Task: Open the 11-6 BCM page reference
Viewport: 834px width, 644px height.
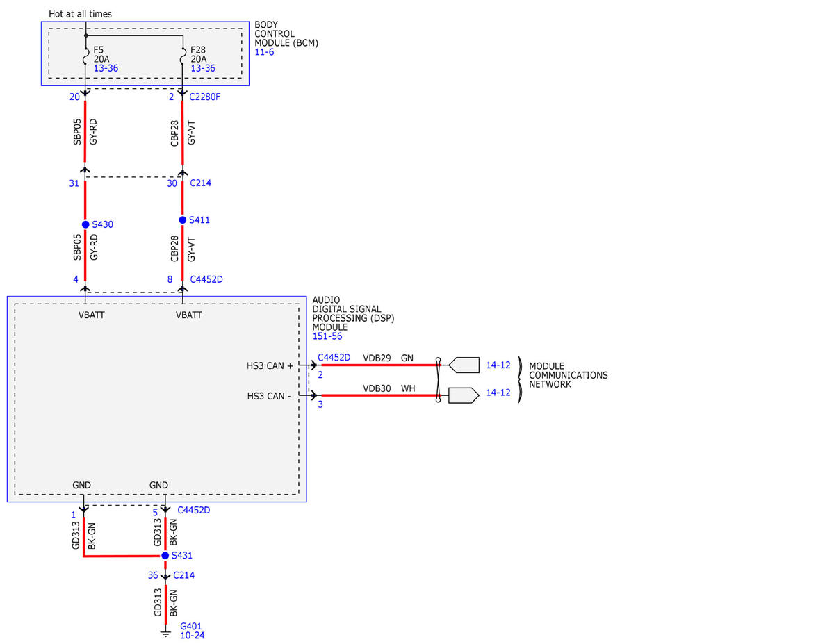Action: 264,52
